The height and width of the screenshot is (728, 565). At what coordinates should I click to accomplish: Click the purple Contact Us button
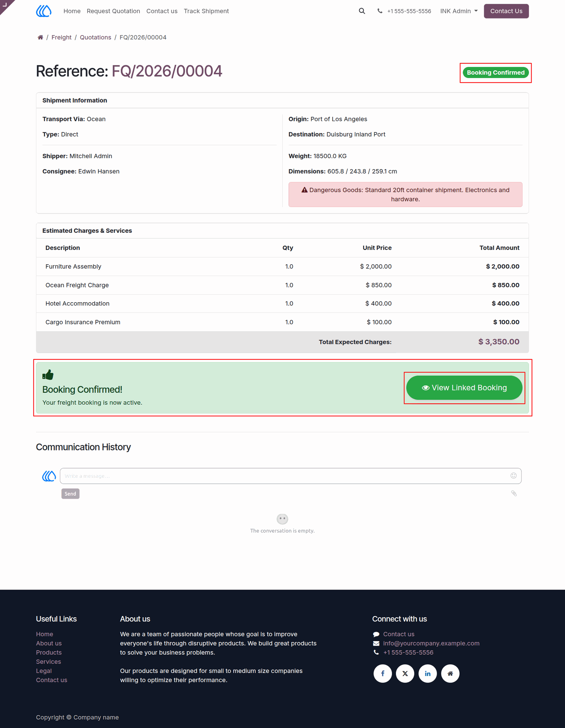(x=506, y=11)
